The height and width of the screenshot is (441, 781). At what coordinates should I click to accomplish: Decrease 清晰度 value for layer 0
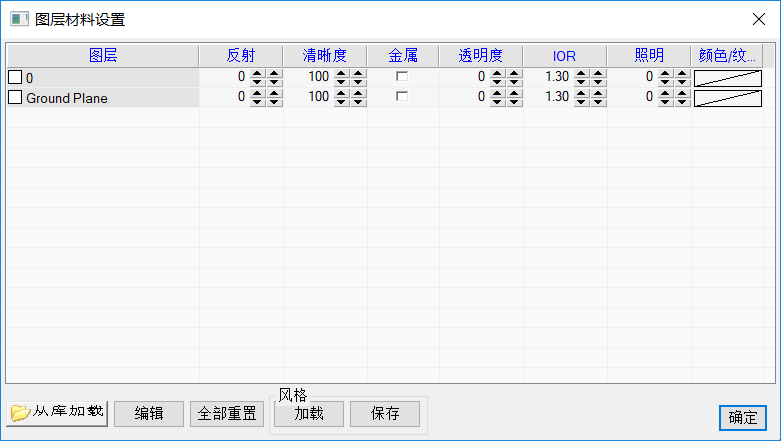tap(341, 80)
